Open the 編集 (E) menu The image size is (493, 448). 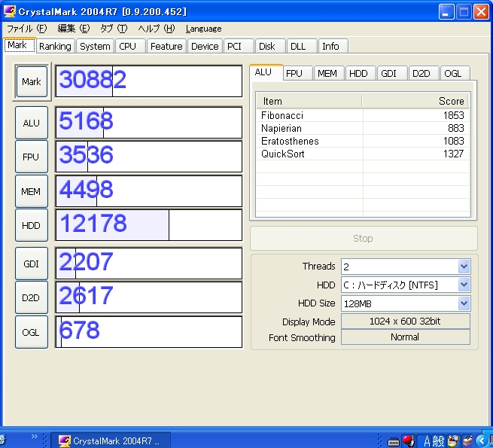tap(74, 29)
